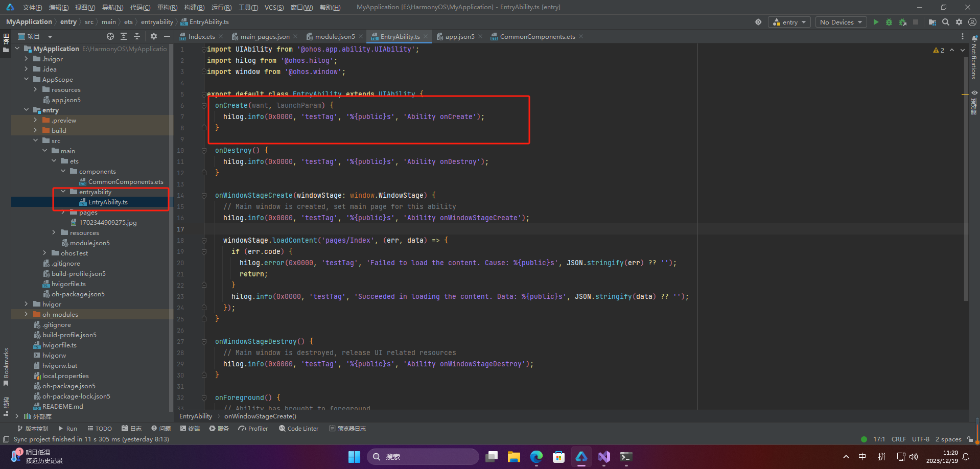Click onWindowStageCreate() breadcrumb
Image resolution: width=980 pixels, height=469 pixels.
(260, 416)
